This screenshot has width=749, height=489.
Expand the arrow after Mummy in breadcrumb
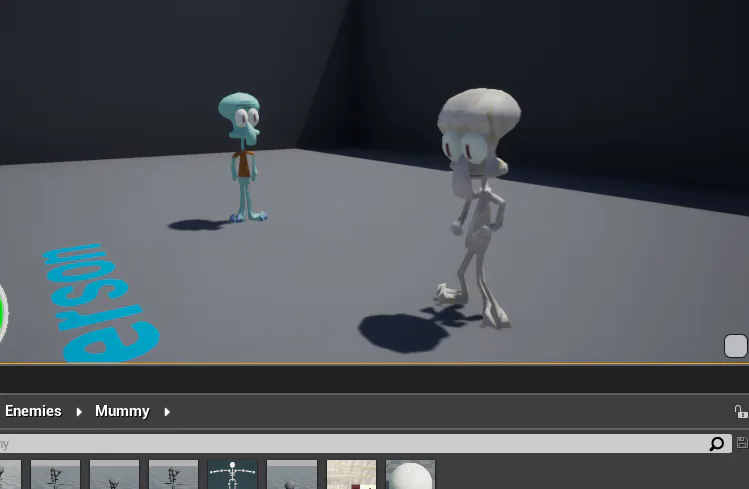167,412
